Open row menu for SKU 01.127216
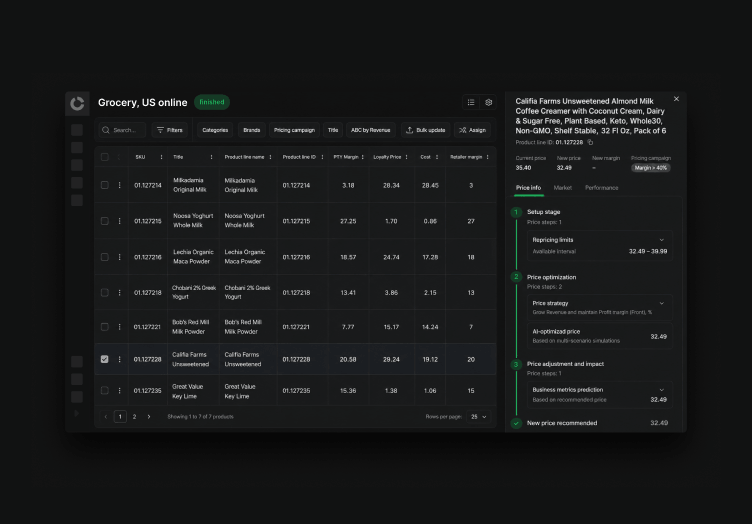Screen dimensions: 752x524 (119, 257)
